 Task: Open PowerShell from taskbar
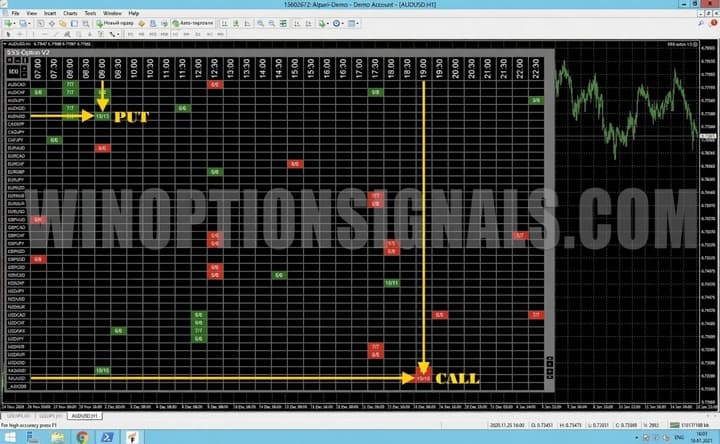coord(107,437)
